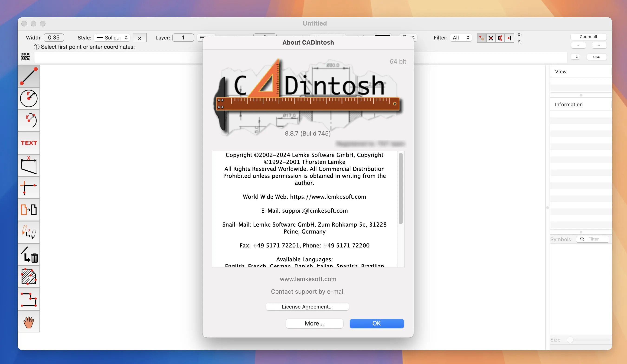Click the Snail-Mail address text
The image size is (627, 364).
point(304,228)
